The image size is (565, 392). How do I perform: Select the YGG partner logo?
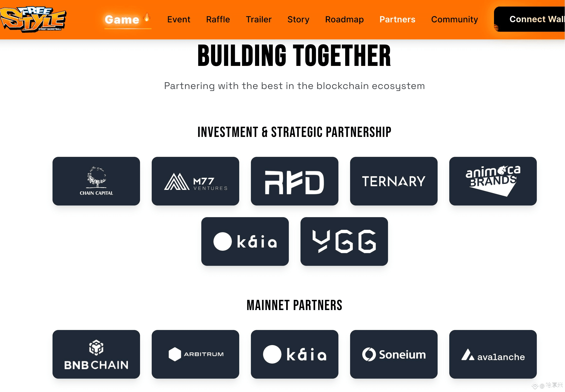point(344,241)
